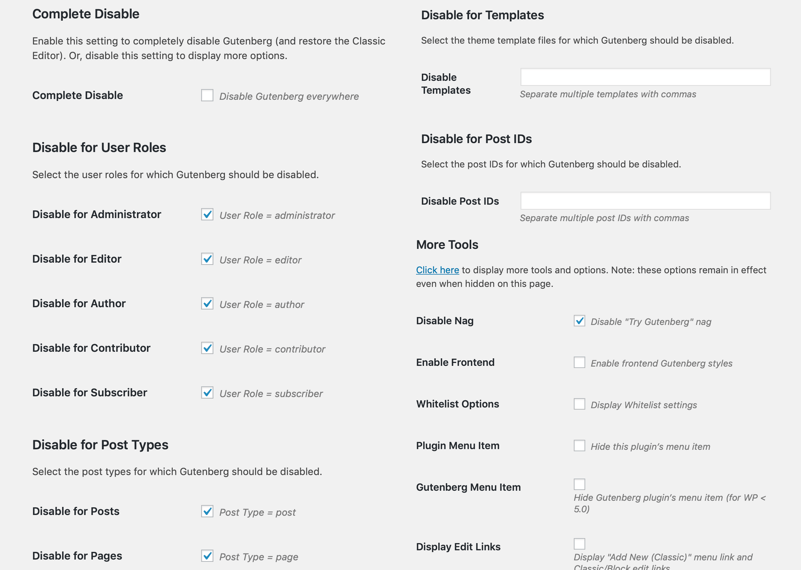Check Display Whitelist settings option
801x570 pixels.
(579, 404)
